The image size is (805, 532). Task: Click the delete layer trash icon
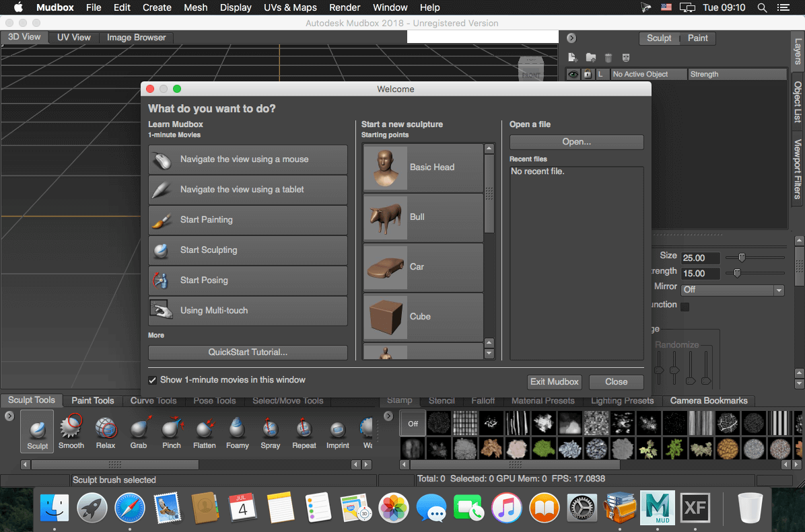(x=608, y=57)
